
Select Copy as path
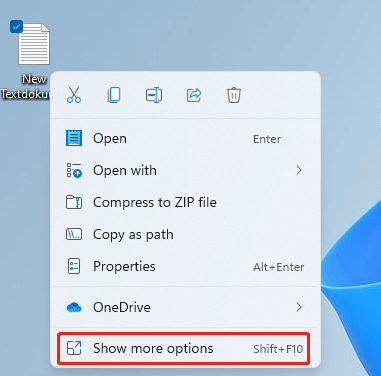(x=185, y=234)
